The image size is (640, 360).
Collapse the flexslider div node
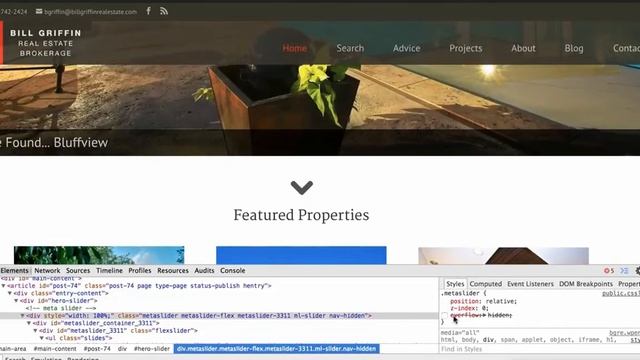(36, 331)
